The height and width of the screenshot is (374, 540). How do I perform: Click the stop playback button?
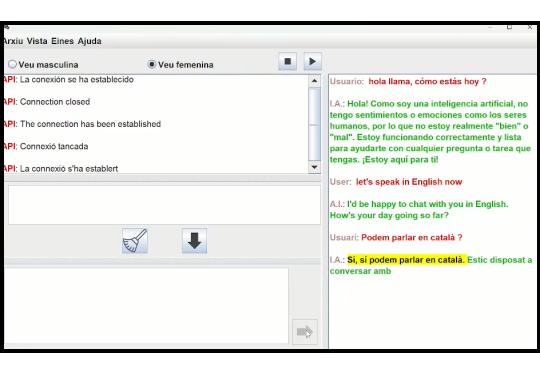[288, 62]
